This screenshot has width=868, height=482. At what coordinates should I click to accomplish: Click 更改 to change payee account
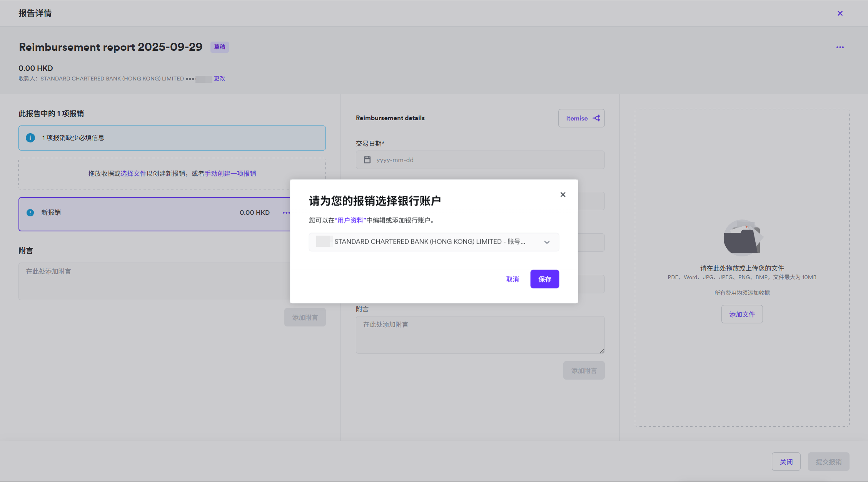coord(219,79)
